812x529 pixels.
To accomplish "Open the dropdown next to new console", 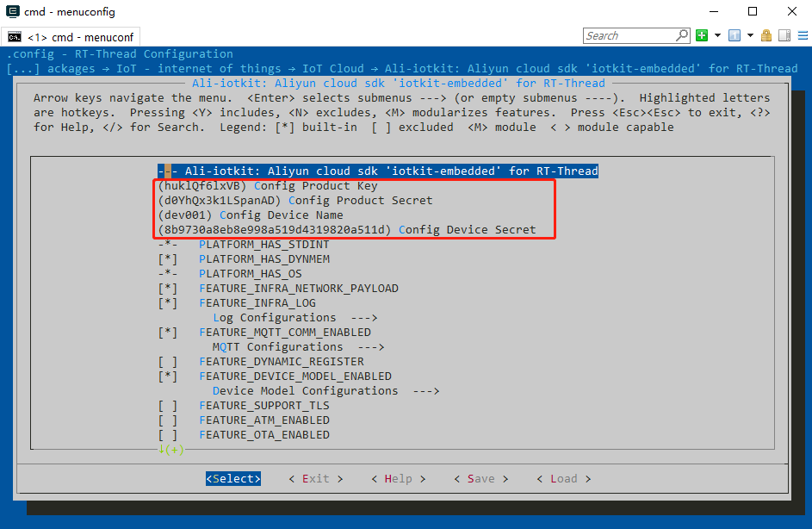I will 716,35.
